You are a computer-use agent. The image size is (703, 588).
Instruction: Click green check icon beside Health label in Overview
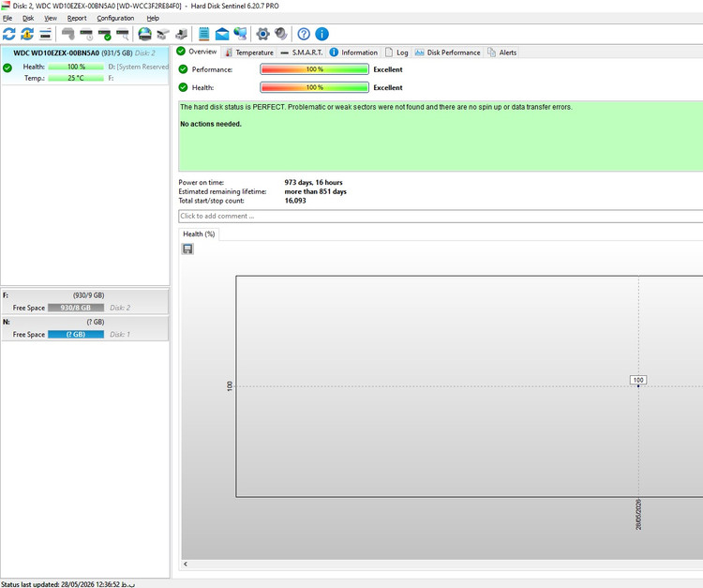click(x=183, y=87)
